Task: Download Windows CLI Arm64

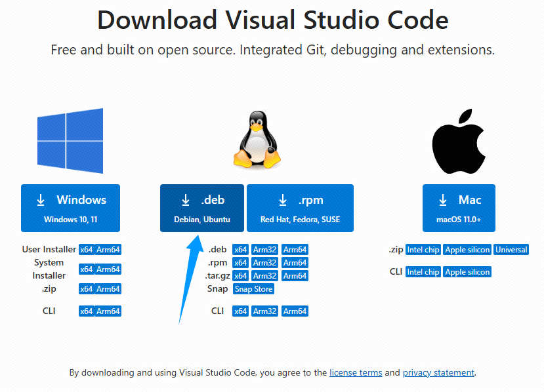Action: [x=108, y=311]
